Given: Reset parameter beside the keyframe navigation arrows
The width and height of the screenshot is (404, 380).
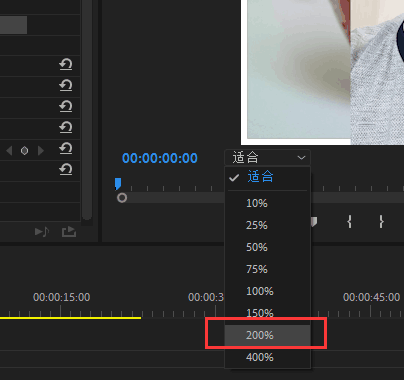Looking at the screenshot, I should [x=66, y=148].
